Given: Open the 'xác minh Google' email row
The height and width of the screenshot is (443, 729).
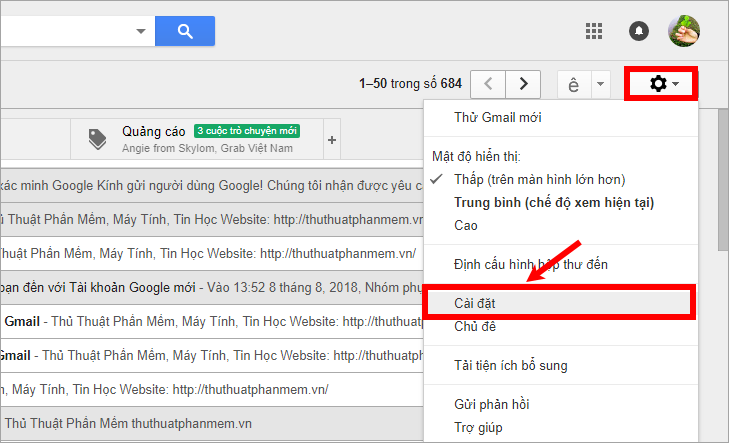Looking at the screenshot, I should click(x=212, y=185).
